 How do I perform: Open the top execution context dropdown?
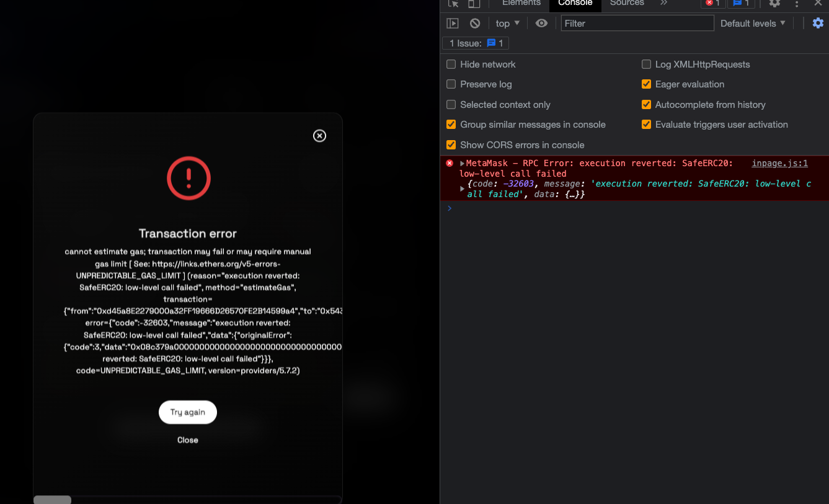pos(507,23)
